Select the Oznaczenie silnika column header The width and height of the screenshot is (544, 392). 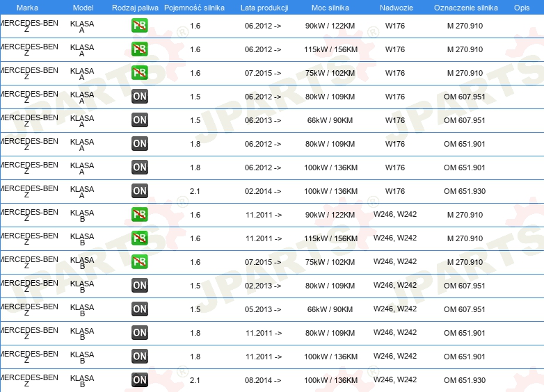[x=466, y=8]
